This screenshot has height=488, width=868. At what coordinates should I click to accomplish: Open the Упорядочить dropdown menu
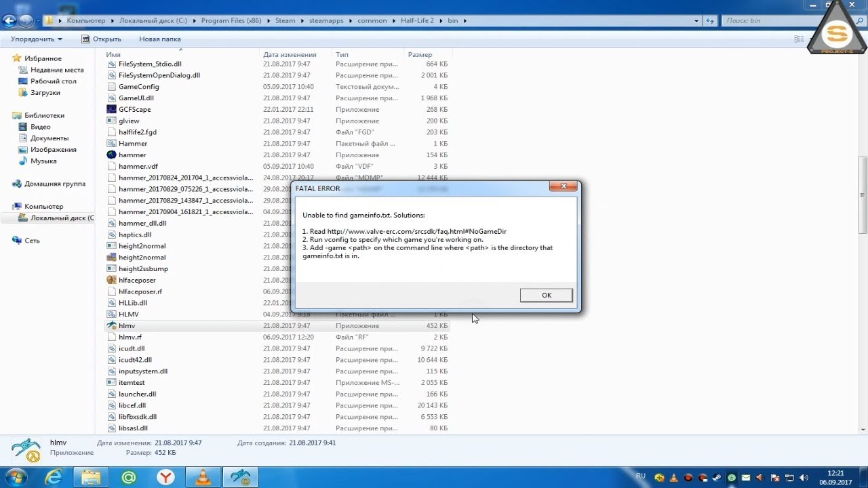[x=37, y=39]
